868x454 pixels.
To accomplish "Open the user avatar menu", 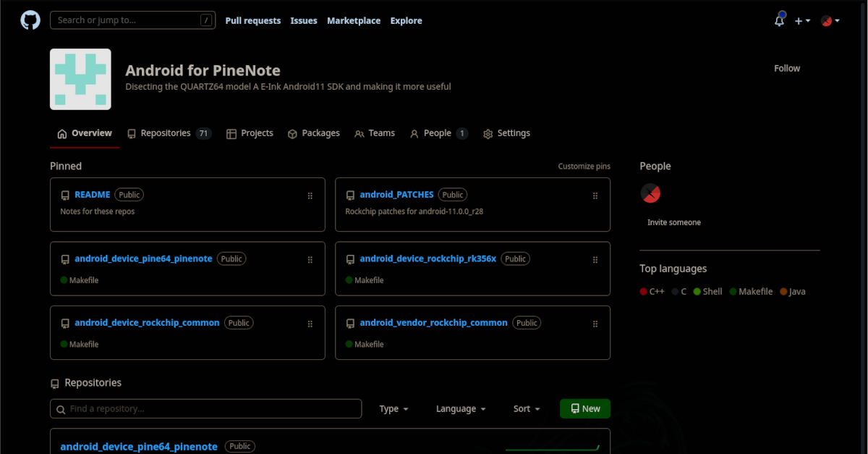I will click(x=830, y=21).
